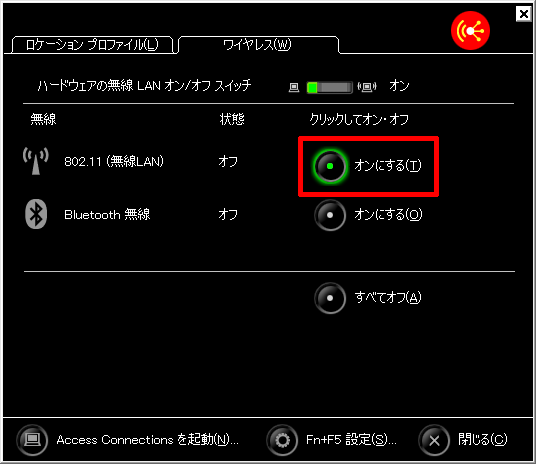The width and height of the screenshot is (536, 464).
Task: Click the オンにする(O) label for Bluetooth
Action: click(x=388, y=215)
